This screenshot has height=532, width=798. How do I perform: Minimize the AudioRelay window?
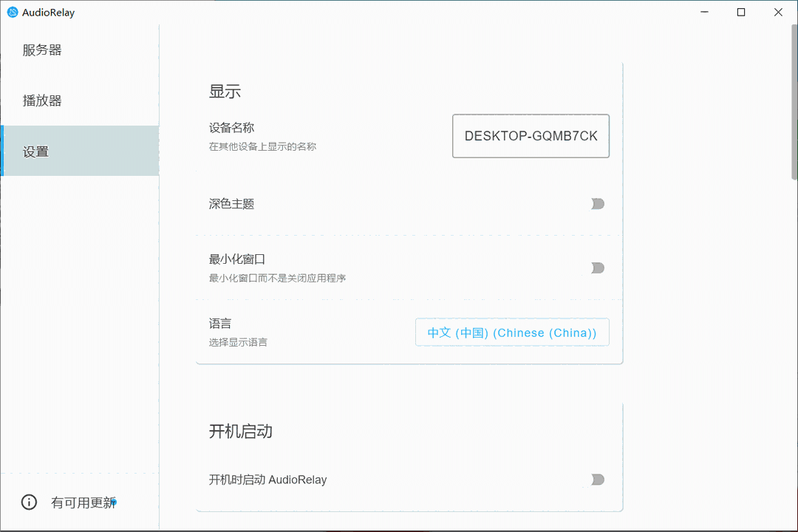coord(704,12)
